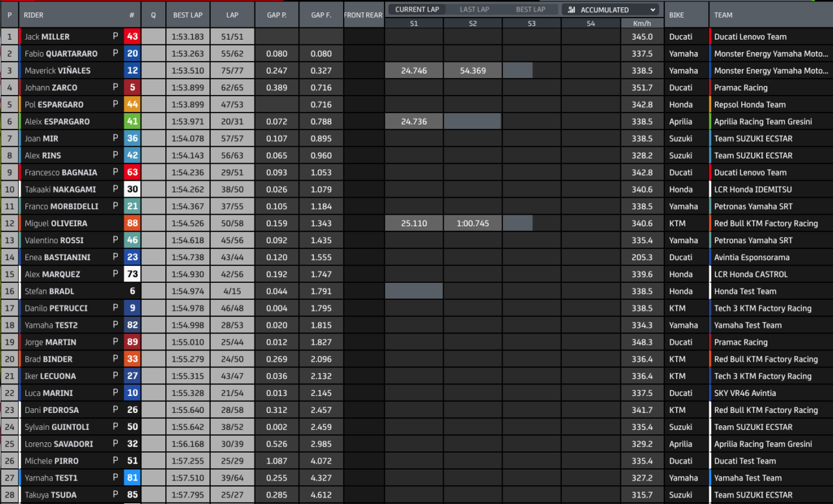Click the S2 sector header
Screen dimensions: 833x504
pyautogui.click(x=472, y=23)
